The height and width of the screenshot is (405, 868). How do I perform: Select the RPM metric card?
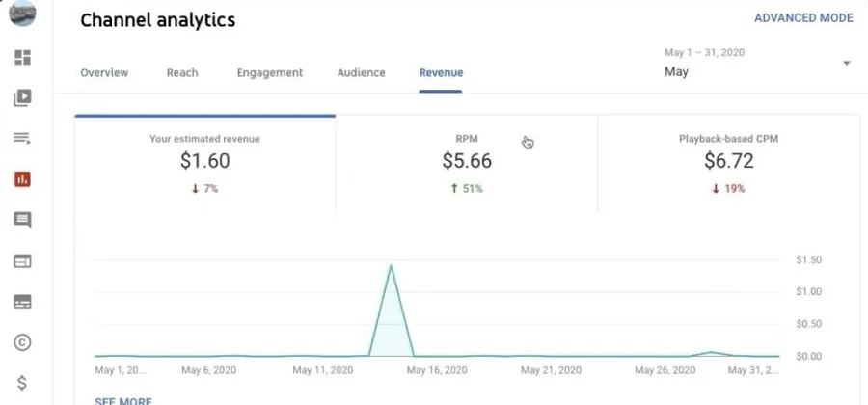(467, 163)
